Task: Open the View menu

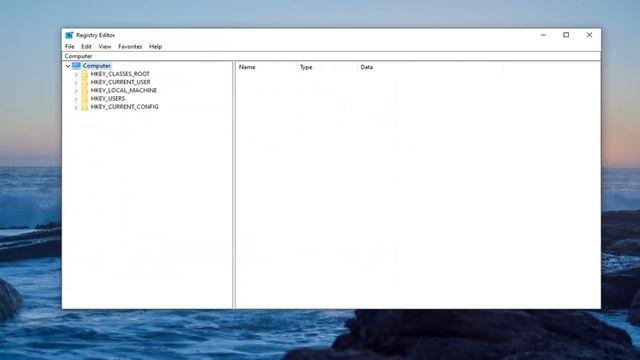Action: tap(105, 47)
